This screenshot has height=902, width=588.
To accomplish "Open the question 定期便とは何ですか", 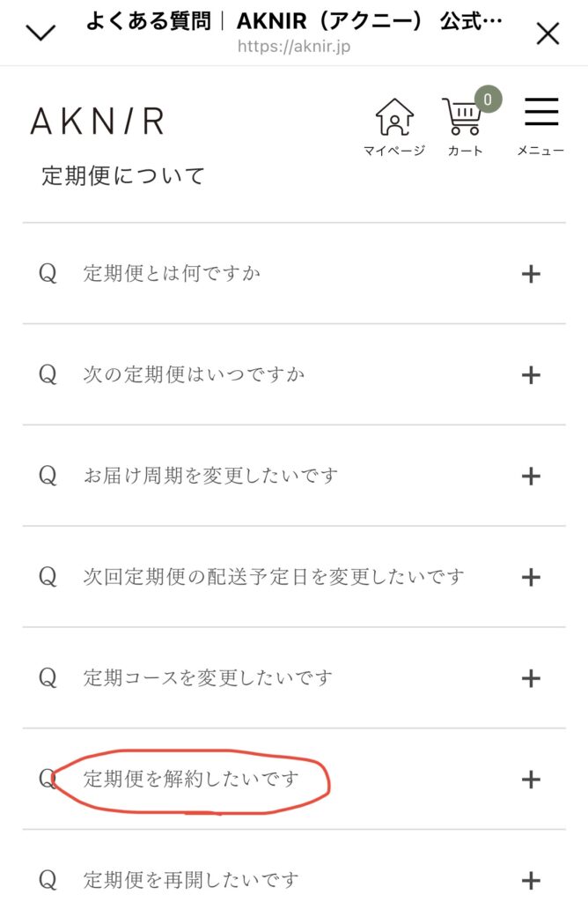I will [172, 274].
